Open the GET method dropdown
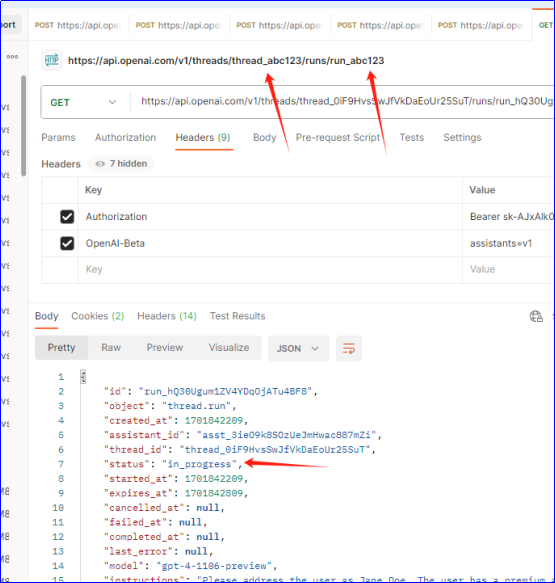The height and width of the screenshot is (583, 556). point(84,102)
